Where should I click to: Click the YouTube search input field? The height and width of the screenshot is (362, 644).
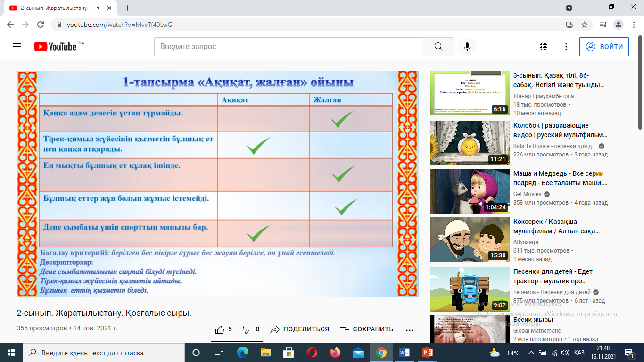[x=289, y=47]
